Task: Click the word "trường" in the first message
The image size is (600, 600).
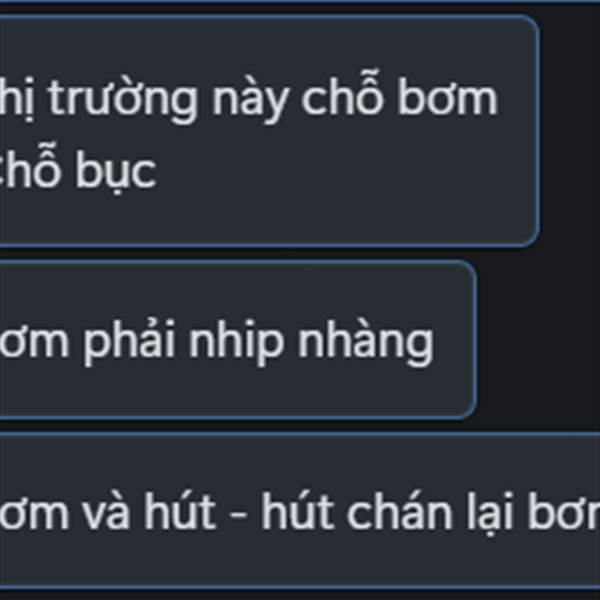Action: (123, 101)
